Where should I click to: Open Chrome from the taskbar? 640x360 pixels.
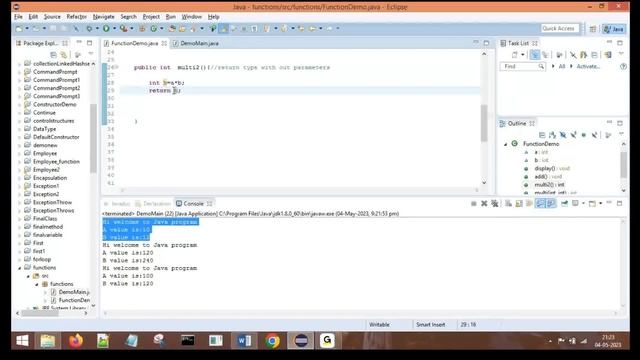click(x=273, y=340)
